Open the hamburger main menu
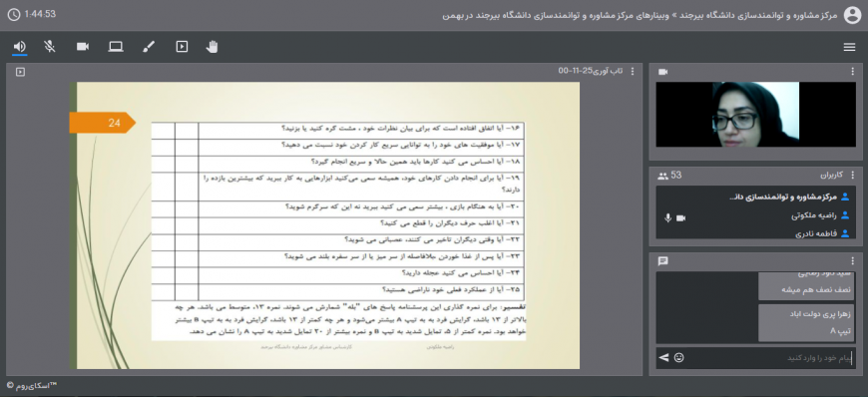868x397 pixels. click(x=850, y=48)
